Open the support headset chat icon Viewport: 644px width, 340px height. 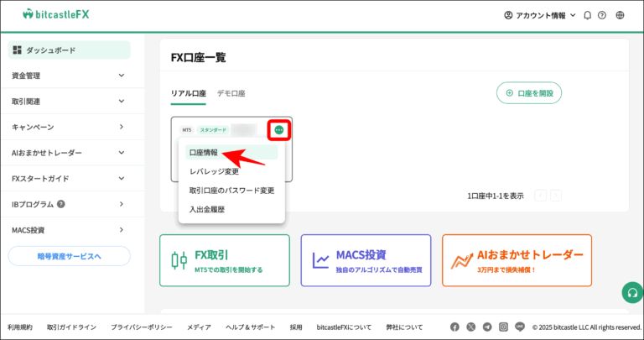(632, 292)
